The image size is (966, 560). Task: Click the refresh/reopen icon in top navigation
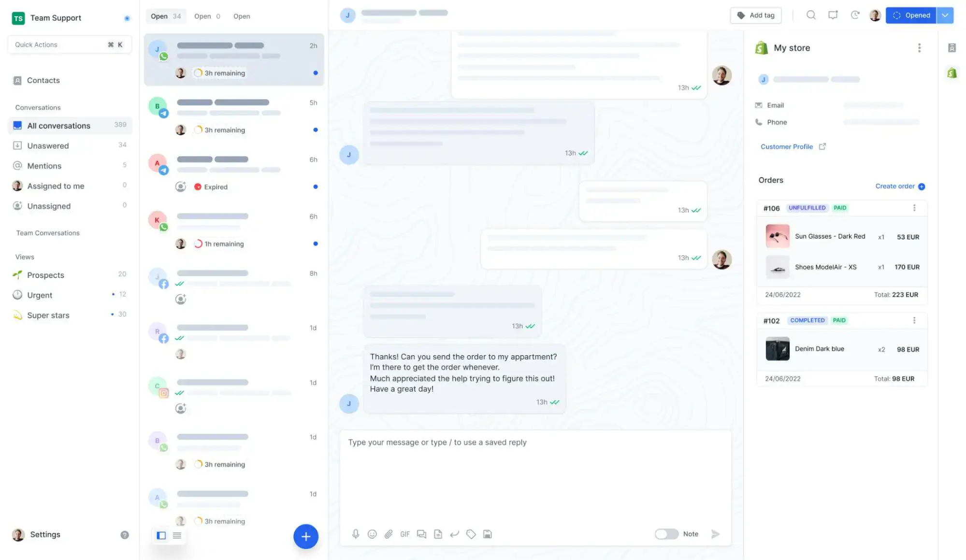[855, 14]
